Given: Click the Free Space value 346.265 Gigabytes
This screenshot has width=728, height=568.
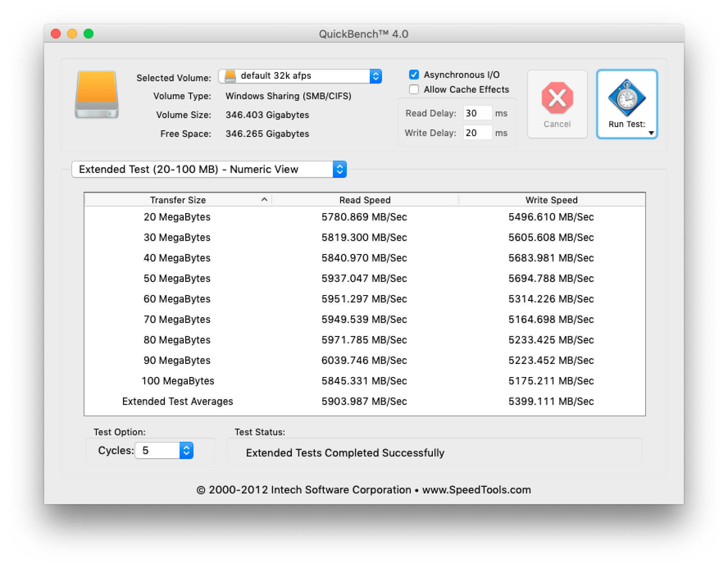Looking at the screenshot, I should coord(267,134).
